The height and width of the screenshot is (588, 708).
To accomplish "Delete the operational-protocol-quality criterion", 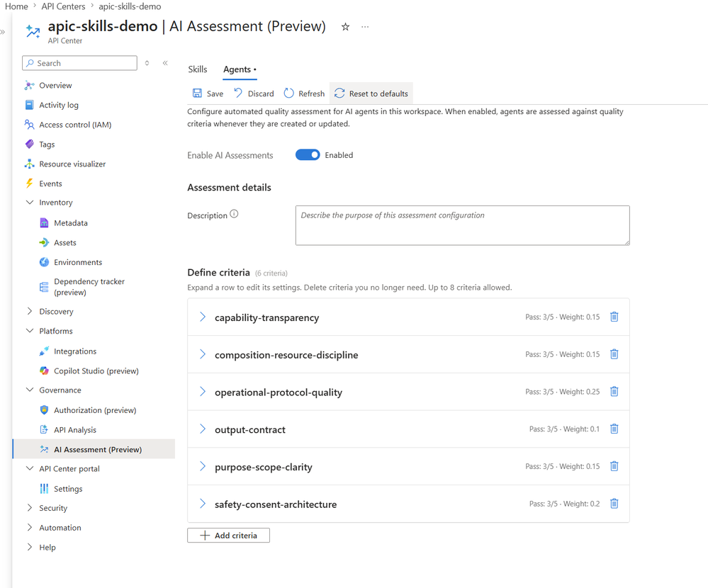I will click(x=614, y=392).
